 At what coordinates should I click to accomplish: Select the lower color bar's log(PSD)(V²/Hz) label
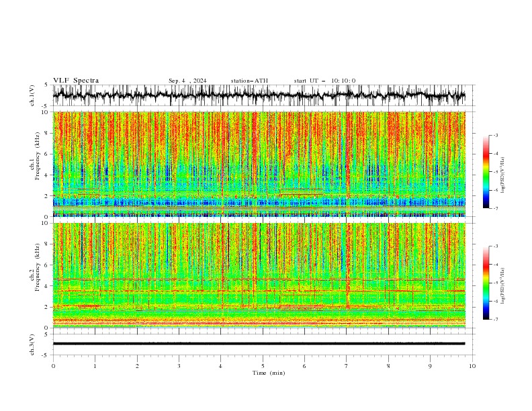point(503,286)
